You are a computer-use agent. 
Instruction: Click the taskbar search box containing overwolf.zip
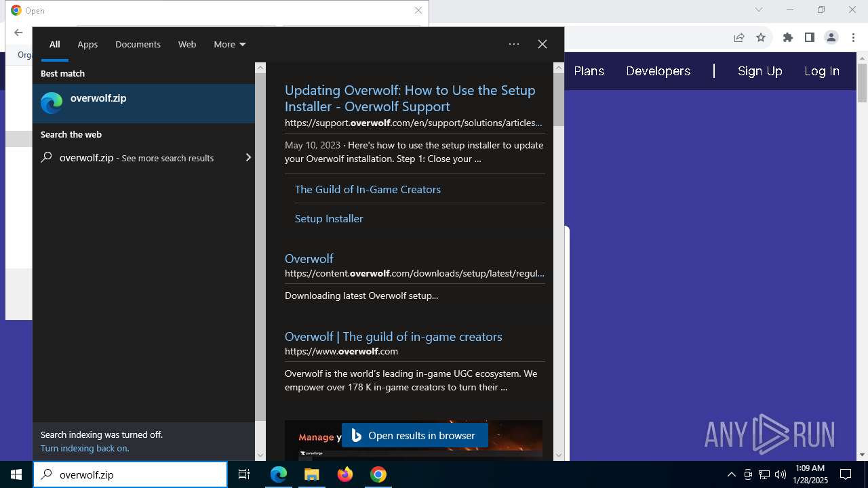tap(130, 474)
